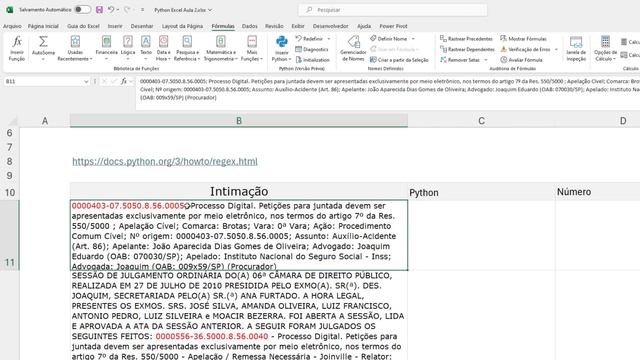Image resolution: width=640 pixels, height=360 pixels.
Task: Click the Select All corner triangle
Action: 13,121
